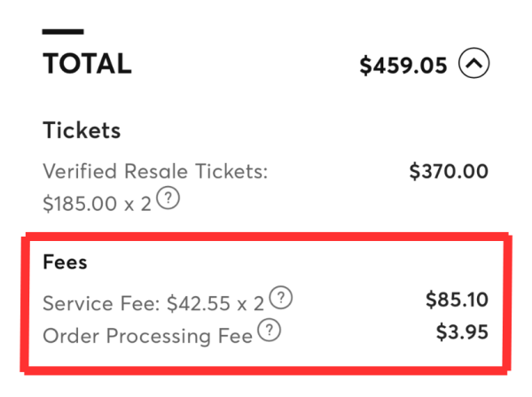
Task: Click the Service Fee label text
Action: click(101, 303)
